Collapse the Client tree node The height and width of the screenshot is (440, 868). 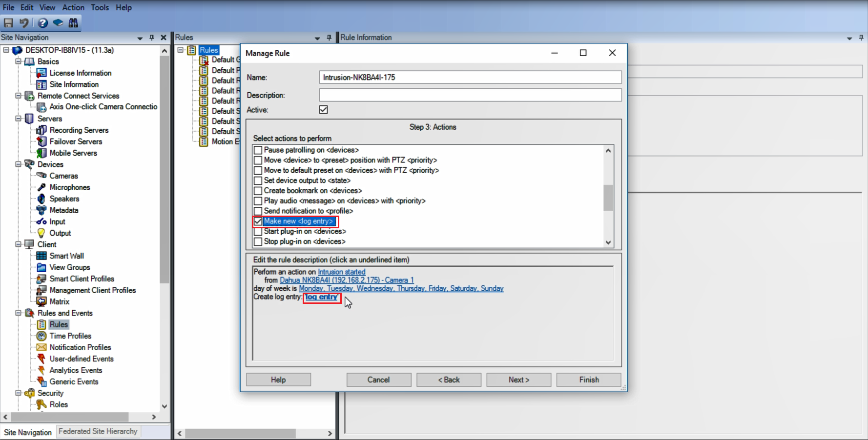tap(18, 244)
